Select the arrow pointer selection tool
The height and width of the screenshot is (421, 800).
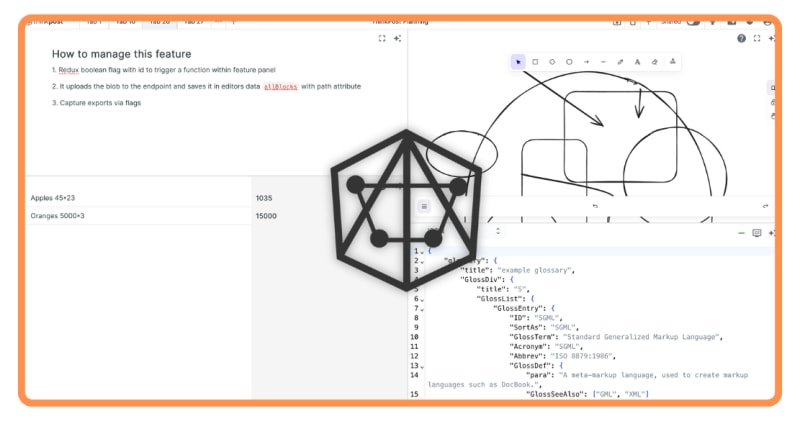518,62
